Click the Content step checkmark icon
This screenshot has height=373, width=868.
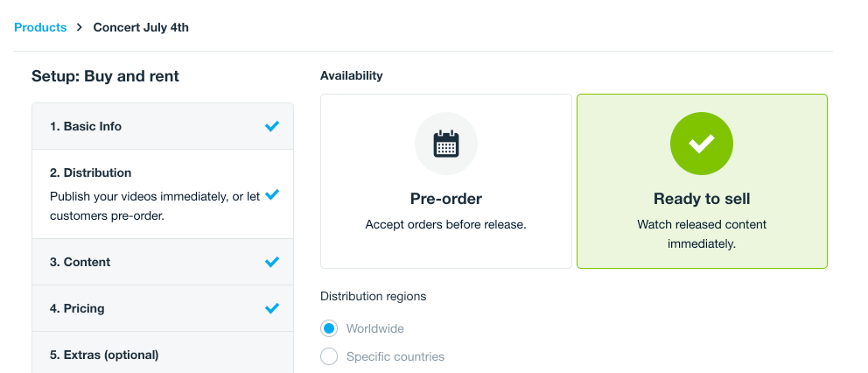(x=272, y=262)
